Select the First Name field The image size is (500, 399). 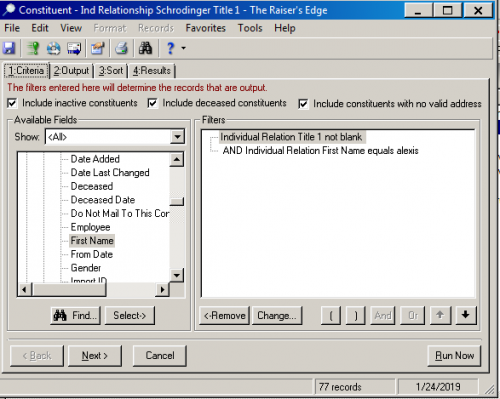click(92, 241)
